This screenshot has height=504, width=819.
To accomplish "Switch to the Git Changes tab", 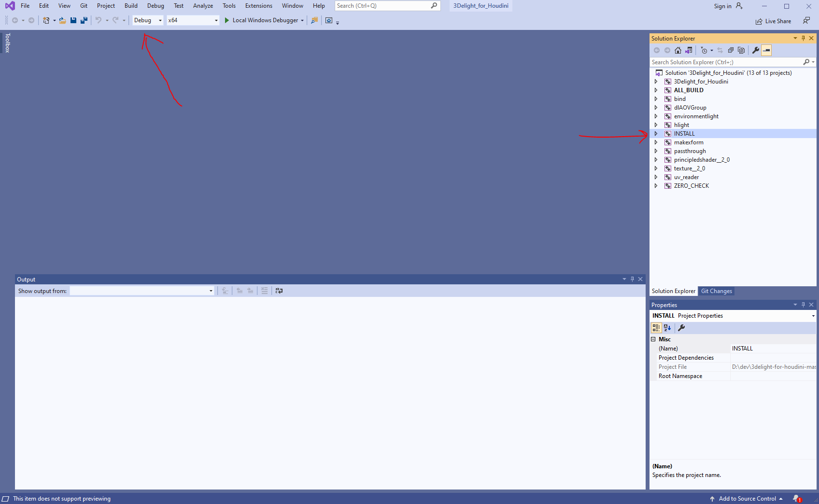I will coord(716,291).
